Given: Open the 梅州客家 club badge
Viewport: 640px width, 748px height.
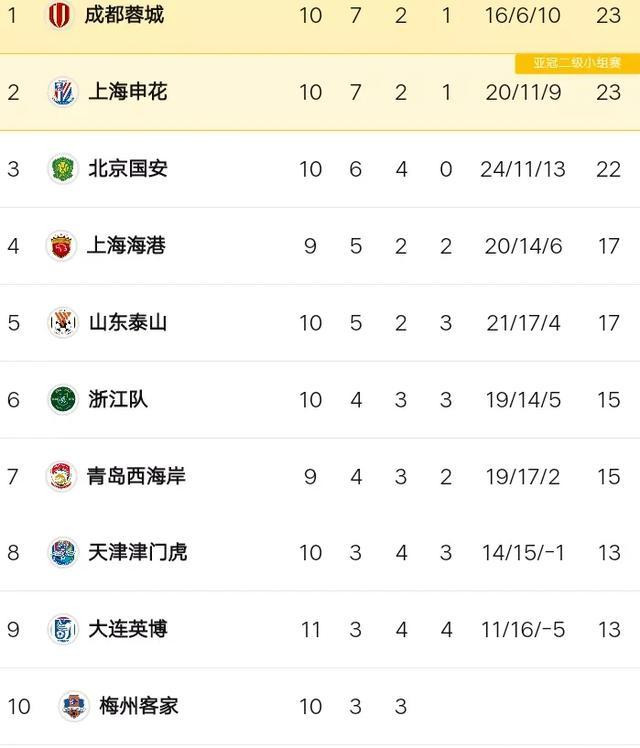Looking at the screenshot, I should 74,706.
